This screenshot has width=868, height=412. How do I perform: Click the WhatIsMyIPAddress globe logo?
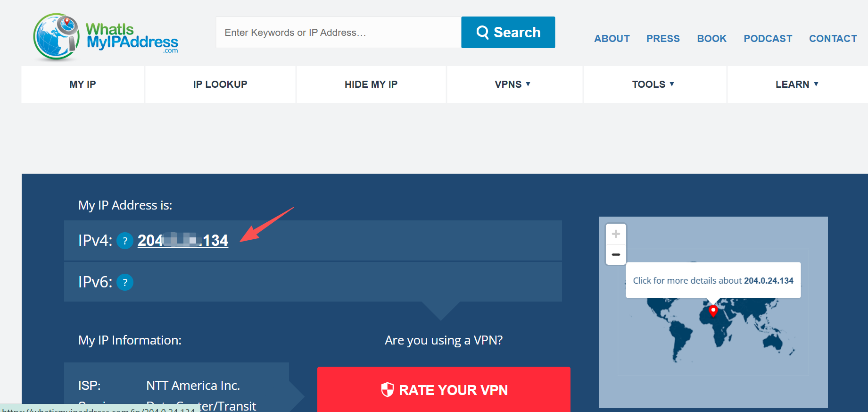[x=106, y=37]
